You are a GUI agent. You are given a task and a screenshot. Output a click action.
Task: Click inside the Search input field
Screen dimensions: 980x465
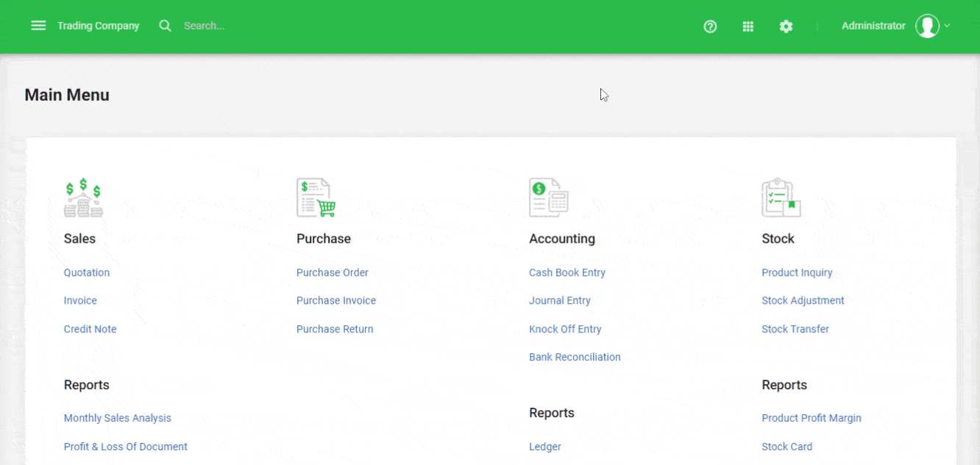[x=221, y=25]
